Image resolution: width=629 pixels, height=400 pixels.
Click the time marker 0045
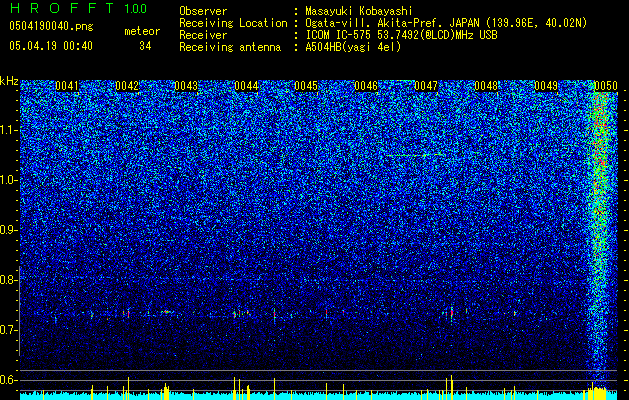pos(306,86)
